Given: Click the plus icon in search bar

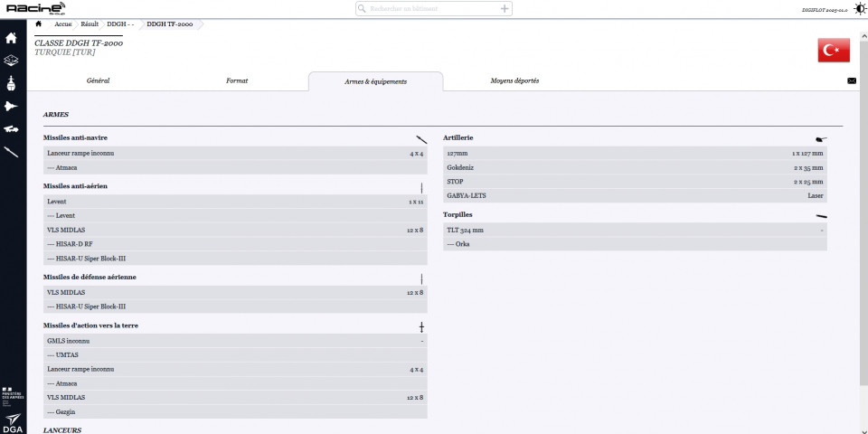Looking at the screenshot, I should [505, 8].
